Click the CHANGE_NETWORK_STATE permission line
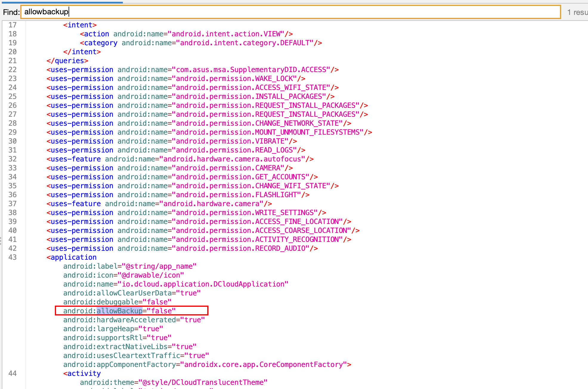Screen dimensions: 588x389 tap(199, 123)
